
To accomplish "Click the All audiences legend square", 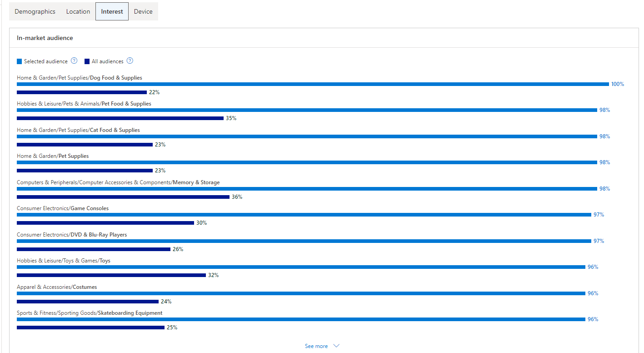I will click(x=87, y=61).
